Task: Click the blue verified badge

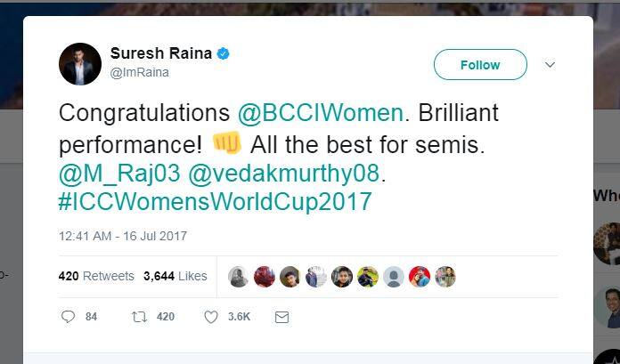Action: point(224,53)
